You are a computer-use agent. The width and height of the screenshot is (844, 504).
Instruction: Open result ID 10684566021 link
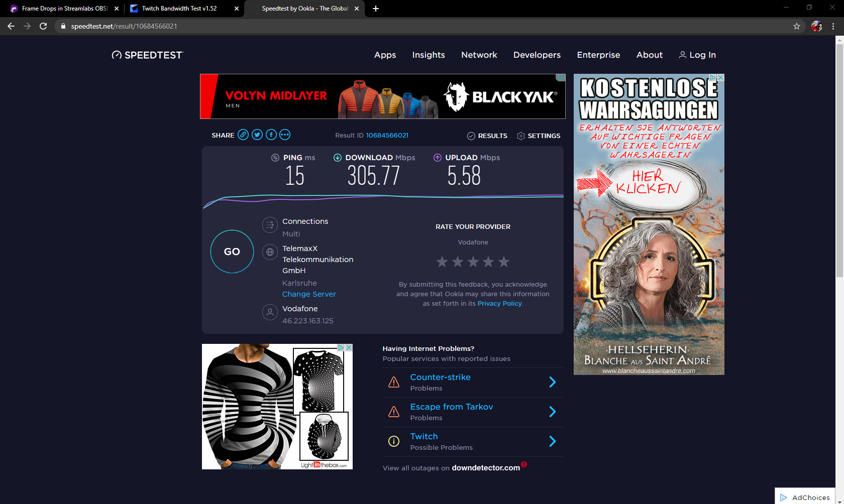[387, 136]
